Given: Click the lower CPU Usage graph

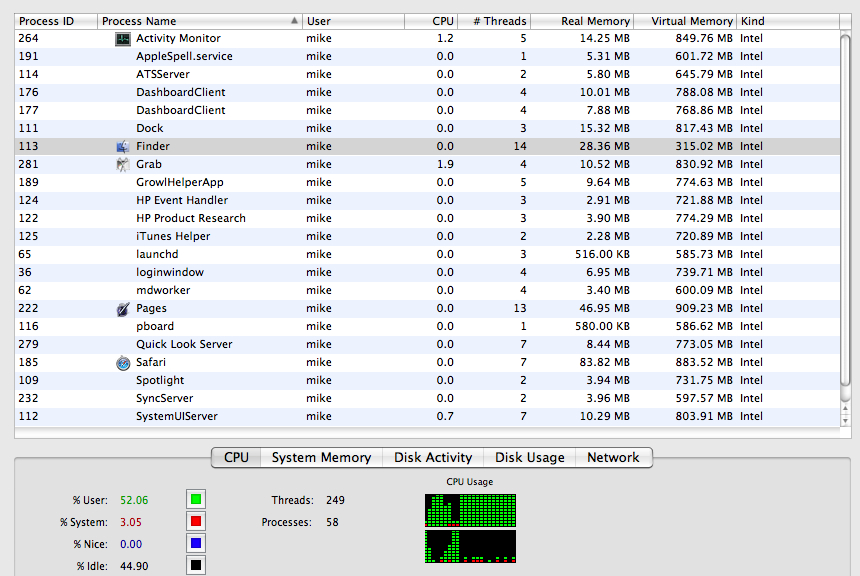Looking at the screenshot, I should click(x=470, y=546).
